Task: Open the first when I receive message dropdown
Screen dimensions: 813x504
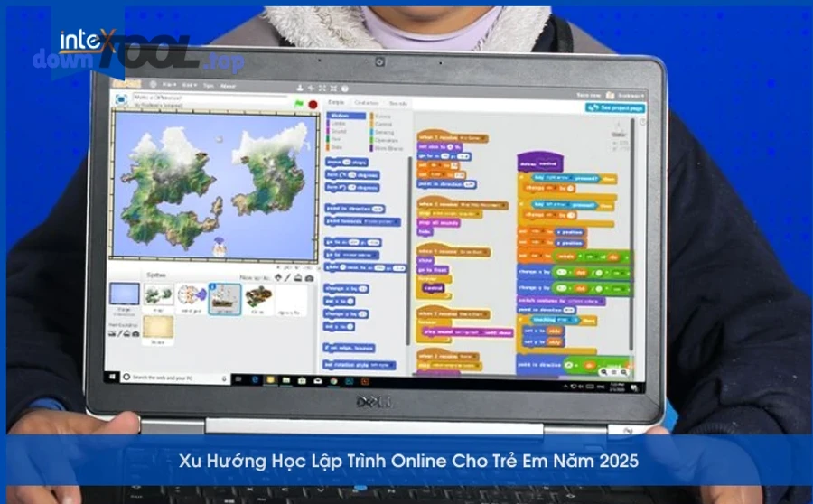Action: (472, 138)
